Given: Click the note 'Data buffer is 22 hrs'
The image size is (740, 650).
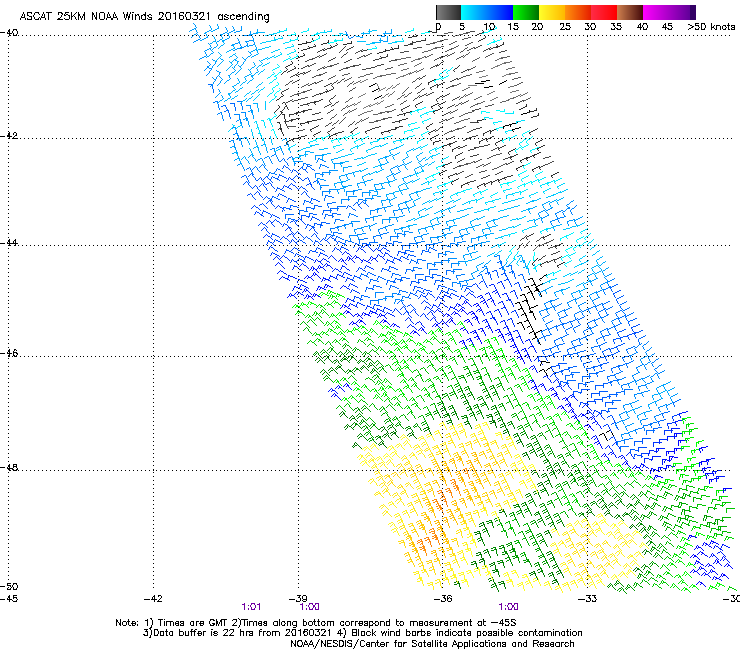Looking at the screenshot, I should point(238,633).
